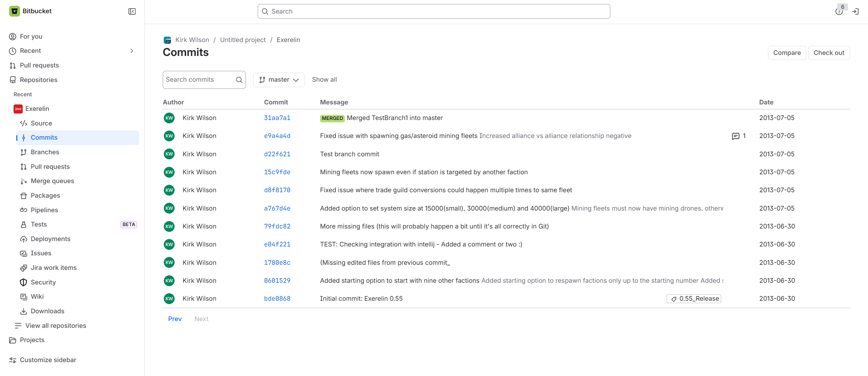The image size is (868, 376).
Task: Collapse the sidebar using the panel icon
Action: tap(132, 12)
